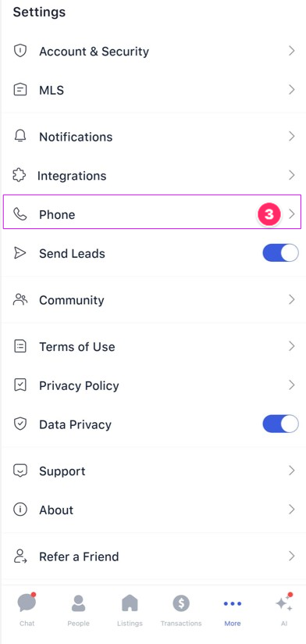Select the More tab
The width and height of the screenshot is (306, 644).
pos(232,610)
